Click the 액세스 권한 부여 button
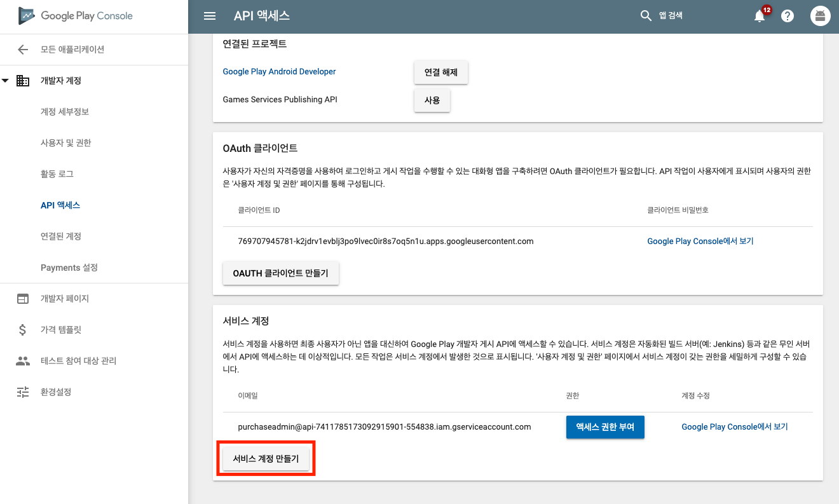The height and width of the screenshot is (504, 839). tap(605, 427)
